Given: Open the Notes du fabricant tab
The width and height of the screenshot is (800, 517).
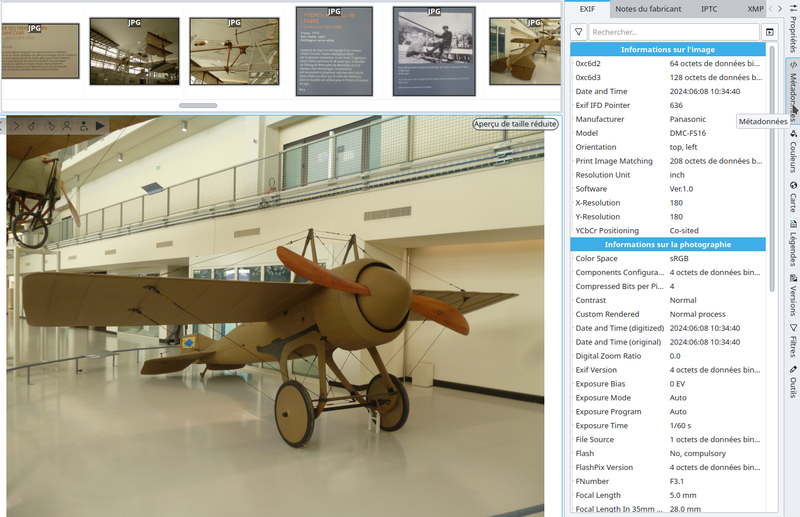Looking at the screenshot, I should coord(648,9).
